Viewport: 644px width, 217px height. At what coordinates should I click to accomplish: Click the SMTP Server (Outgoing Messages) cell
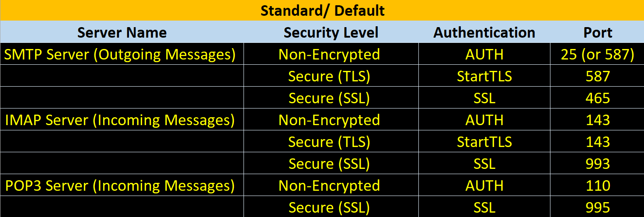(x=122, y=54)
